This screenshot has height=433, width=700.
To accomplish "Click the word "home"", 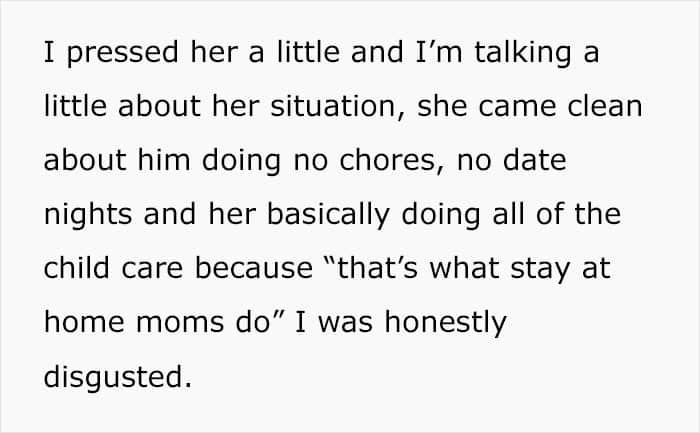I will click(x=84, y=322).
